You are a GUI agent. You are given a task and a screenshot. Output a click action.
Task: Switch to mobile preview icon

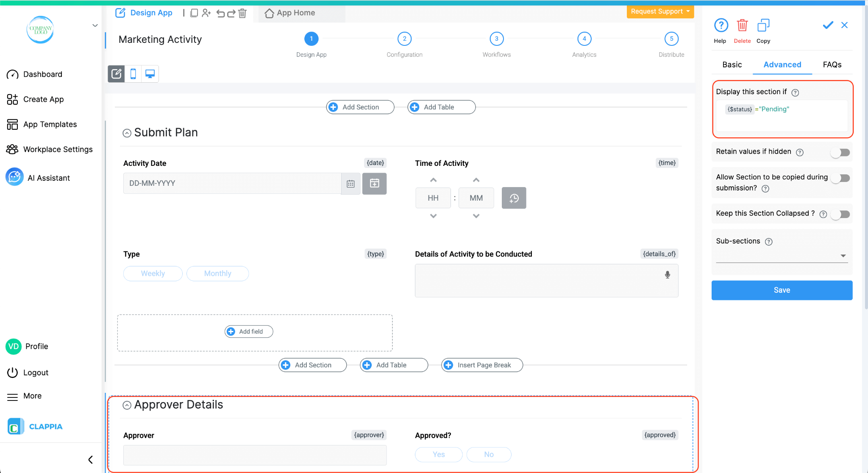[133, 74]
